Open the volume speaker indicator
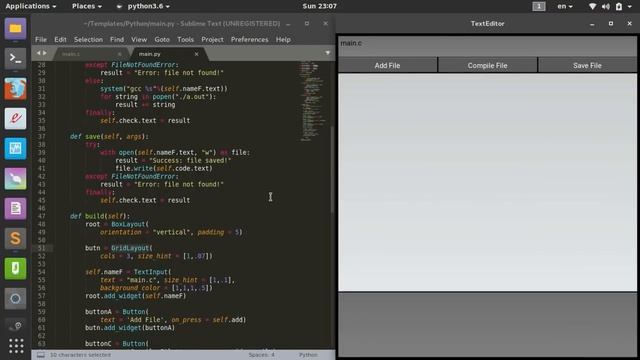Screen dimensions: 640x360 (x=606, y=6)
